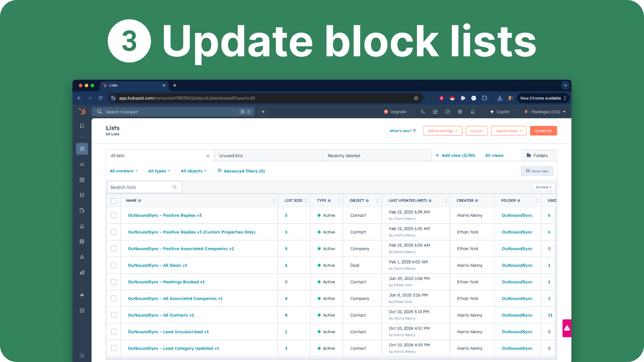Open the marketplace store icon

pyautogui.click(x=435, y=112)
